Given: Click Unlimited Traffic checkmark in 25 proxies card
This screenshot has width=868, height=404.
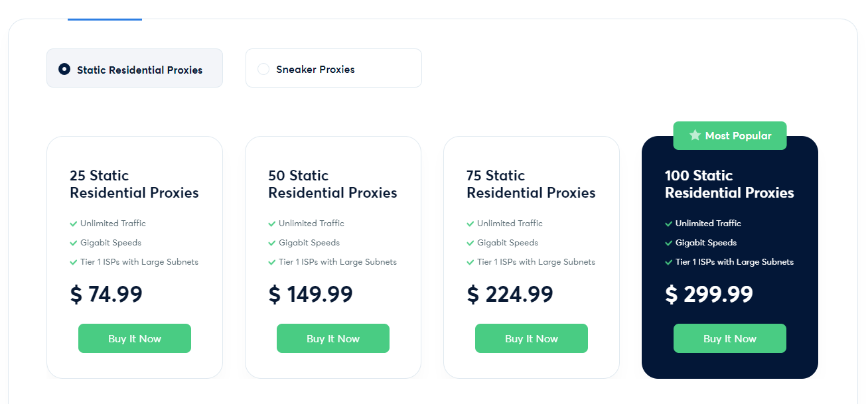Looking at the screenshot, I should click(x=74, y=224).
